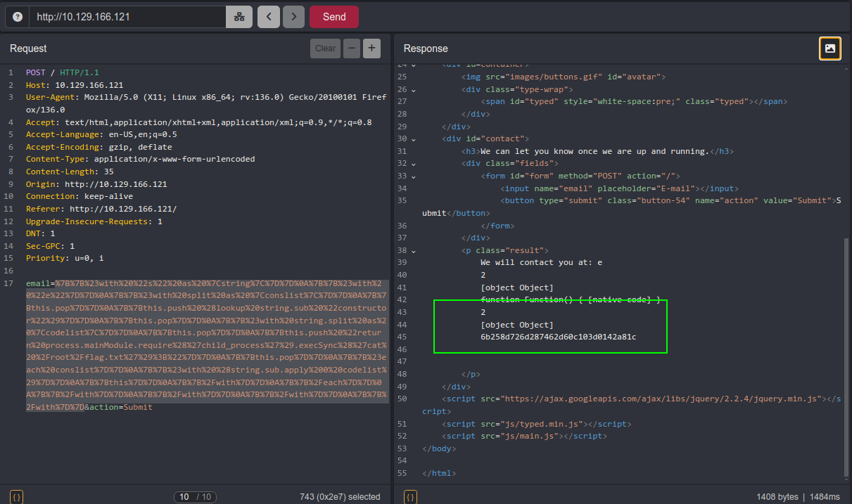Viewport: 852px width, 504px height.
Task: Click the question mark help icon
Action: [18, 17]
